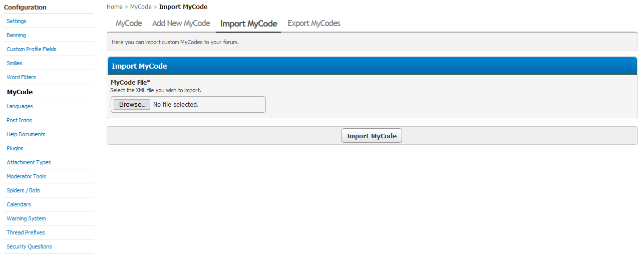Open the Smilies section

(x=15, y=63)
